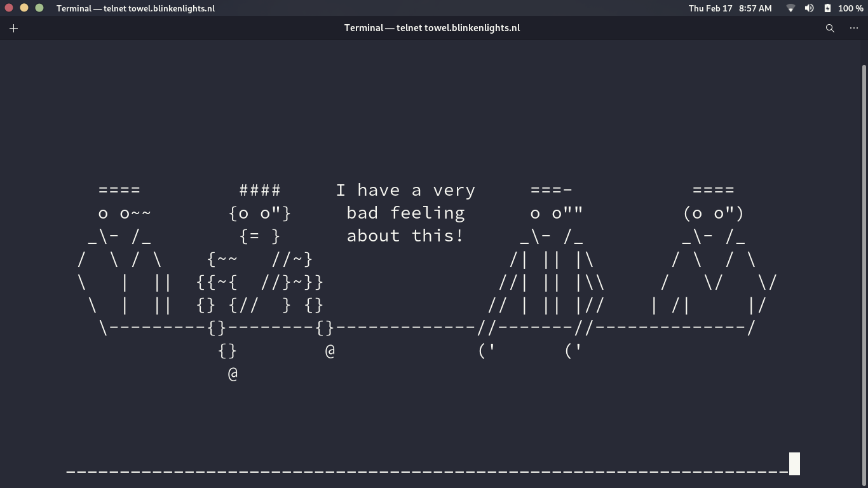Select the Terminal title bar tab

tap(432, 28)
